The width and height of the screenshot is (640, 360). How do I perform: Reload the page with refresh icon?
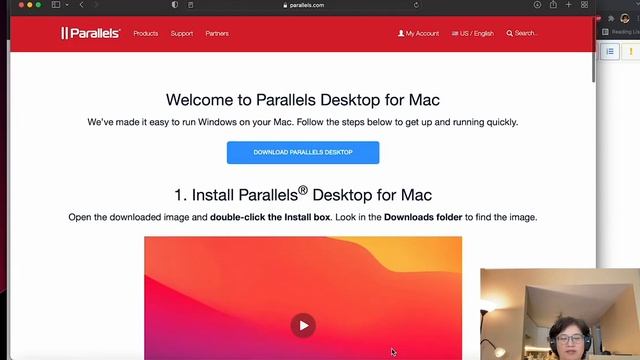pyautogui.click(x=416, y=5)
